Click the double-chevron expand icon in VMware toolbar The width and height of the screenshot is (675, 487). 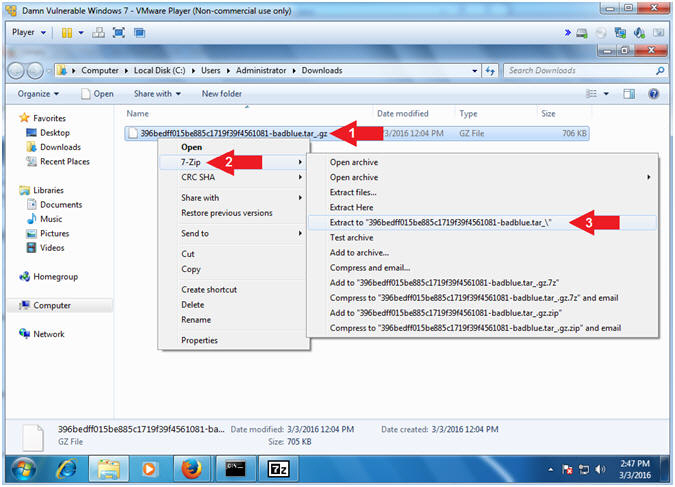coord(568,33)
